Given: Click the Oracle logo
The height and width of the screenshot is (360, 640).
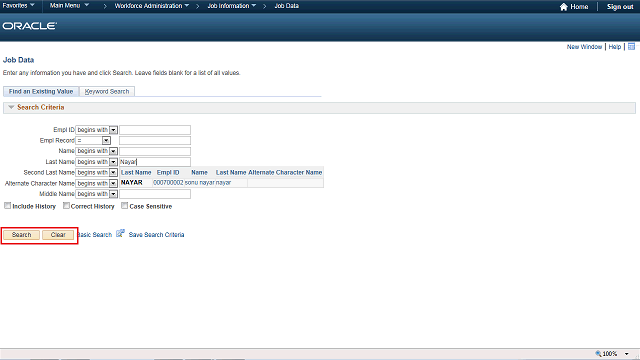Looking at the screenshot, I should tap(30, 26).
